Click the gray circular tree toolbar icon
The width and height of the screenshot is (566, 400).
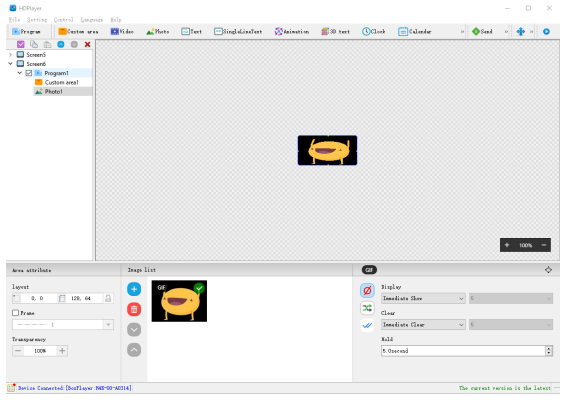click(x=74, y=44)
